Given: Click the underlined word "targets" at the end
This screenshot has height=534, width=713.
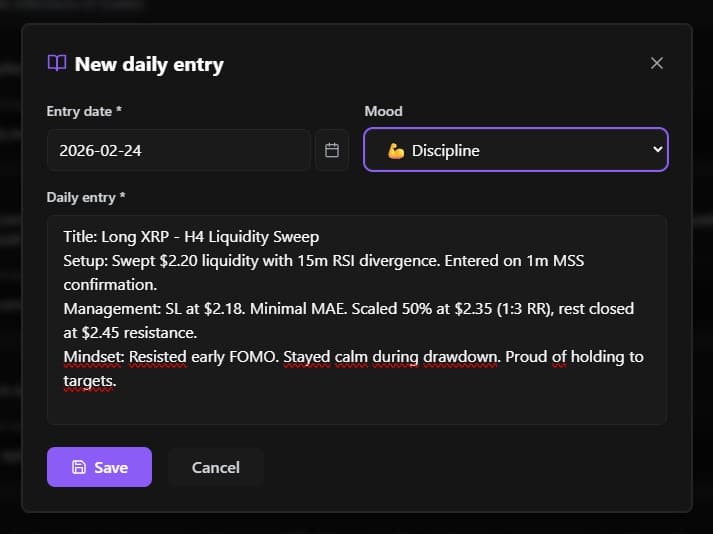Looking at the screenshot, I should [x=88, y=381].
